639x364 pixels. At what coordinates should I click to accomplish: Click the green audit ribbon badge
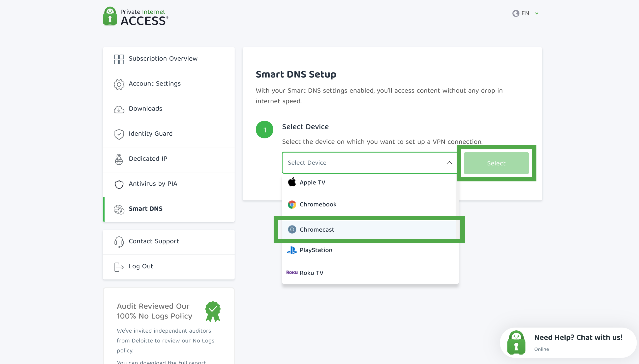click(213, 311)
